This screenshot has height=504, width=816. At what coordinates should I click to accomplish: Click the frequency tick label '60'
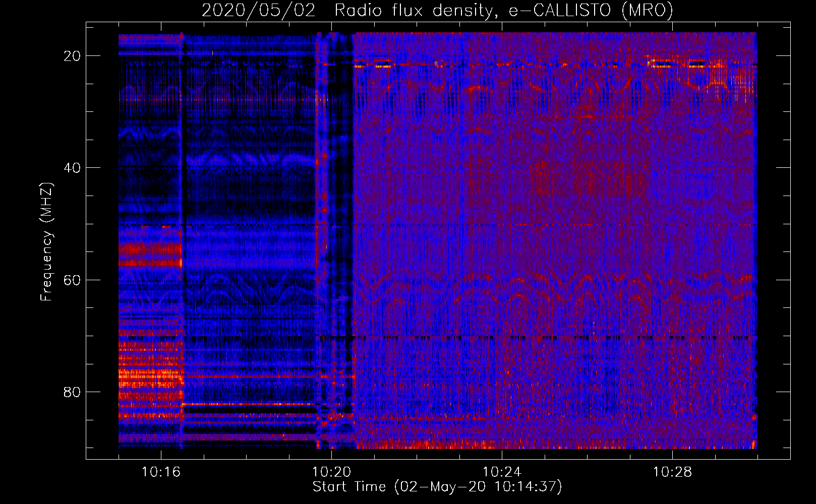(72, 280)
